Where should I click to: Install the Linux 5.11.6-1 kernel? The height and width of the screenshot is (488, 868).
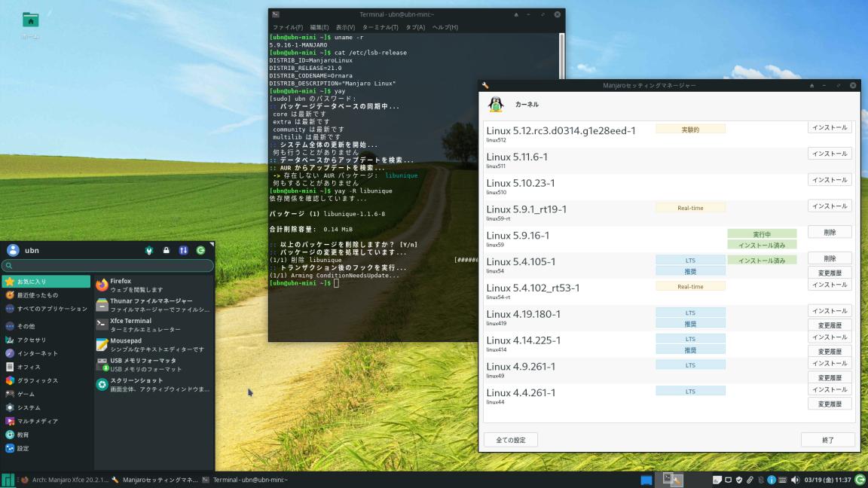click(x=830, y=154)
